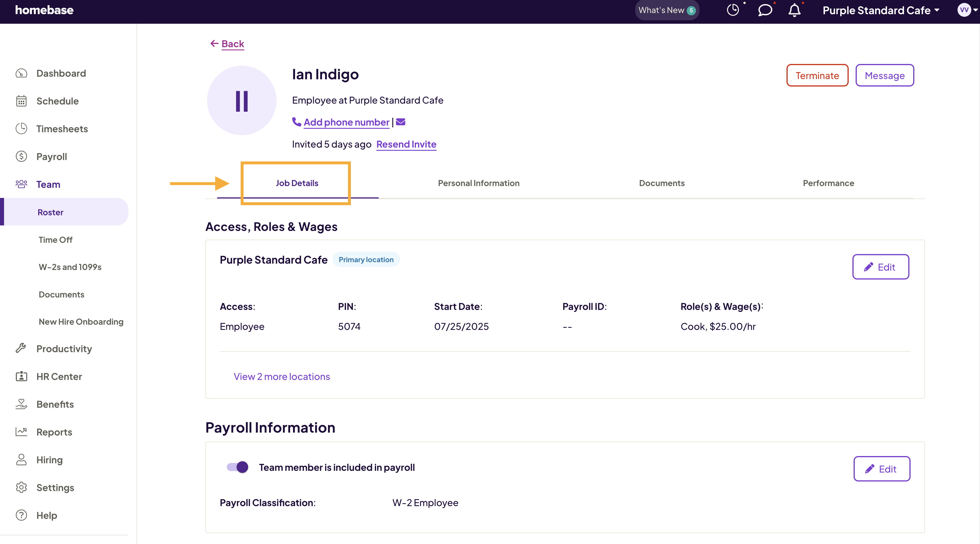Open the messages chat bubble icon

[765, 10]
